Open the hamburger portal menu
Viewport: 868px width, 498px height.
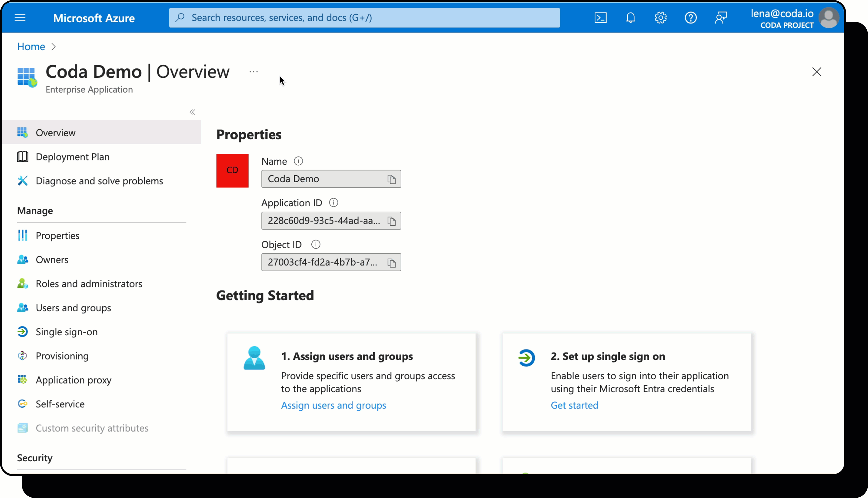20,18
